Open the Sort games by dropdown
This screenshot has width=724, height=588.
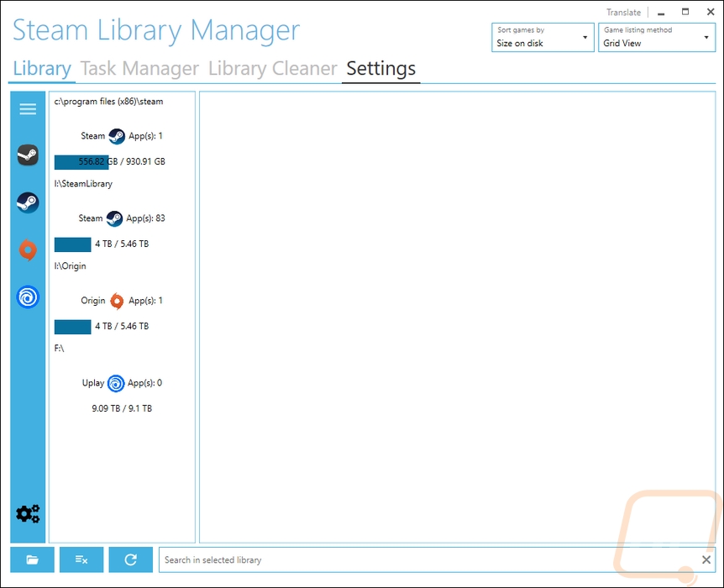click(x=543, y=38)
